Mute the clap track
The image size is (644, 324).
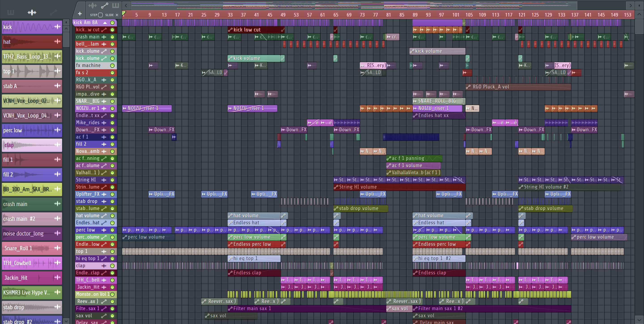click(x=112, y=266)
